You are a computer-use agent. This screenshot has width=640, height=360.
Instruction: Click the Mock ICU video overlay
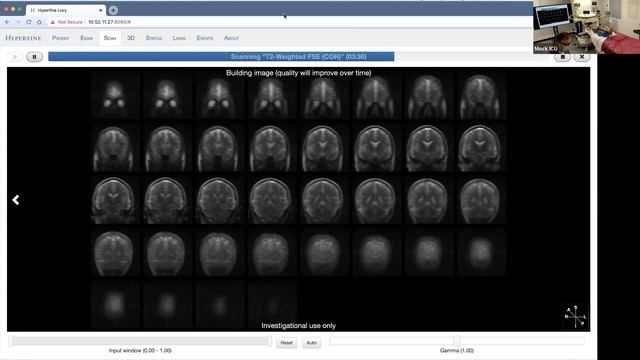click(x=586, y=27)
